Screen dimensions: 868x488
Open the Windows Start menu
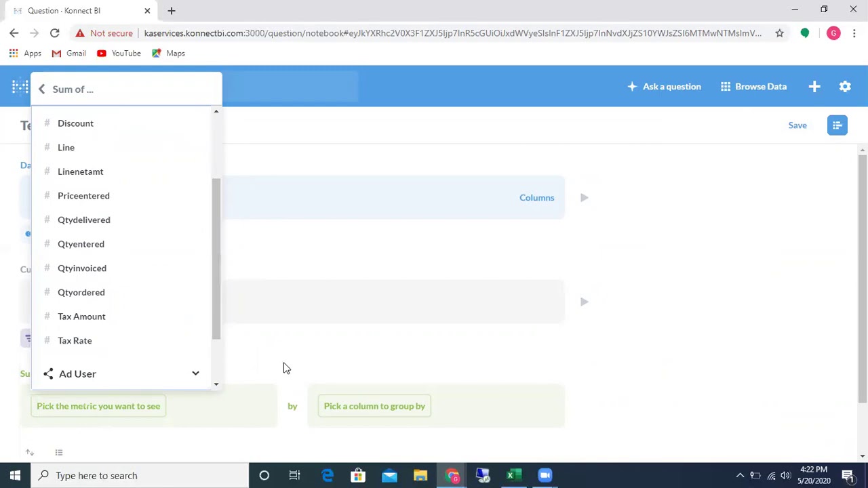point(15,476)
